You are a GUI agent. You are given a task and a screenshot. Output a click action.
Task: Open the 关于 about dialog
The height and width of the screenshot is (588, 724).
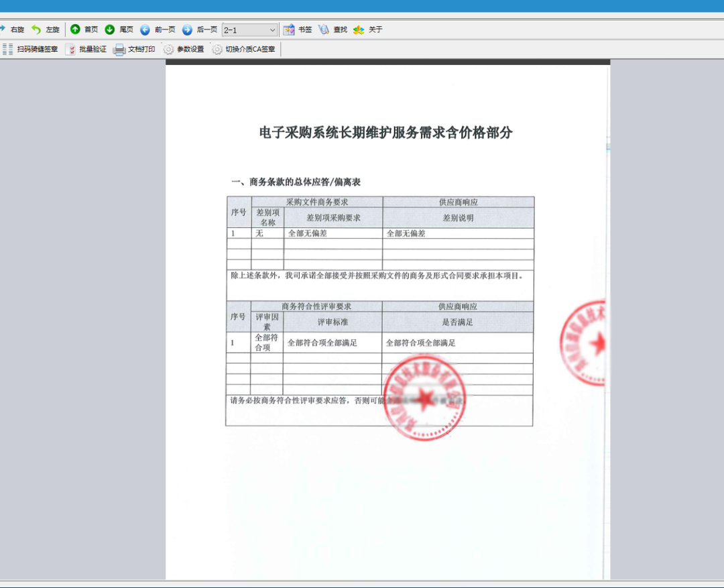(368, 30)
